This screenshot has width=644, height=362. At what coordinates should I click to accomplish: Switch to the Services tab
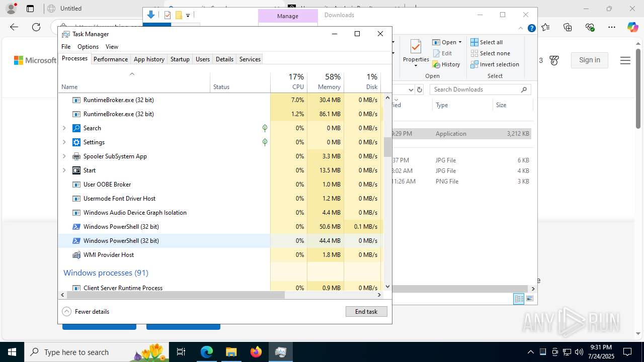click(250, 59)
